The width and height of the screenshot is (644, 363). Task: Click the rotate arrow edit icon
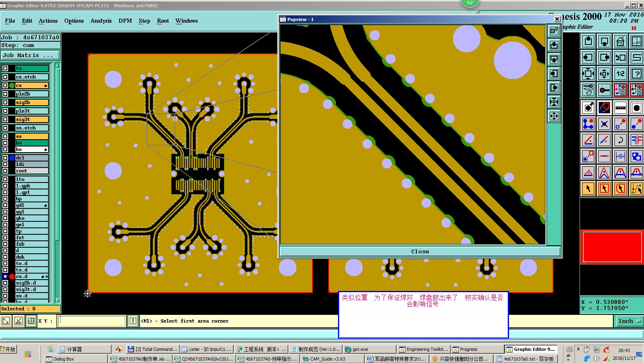tap(621, 140)
